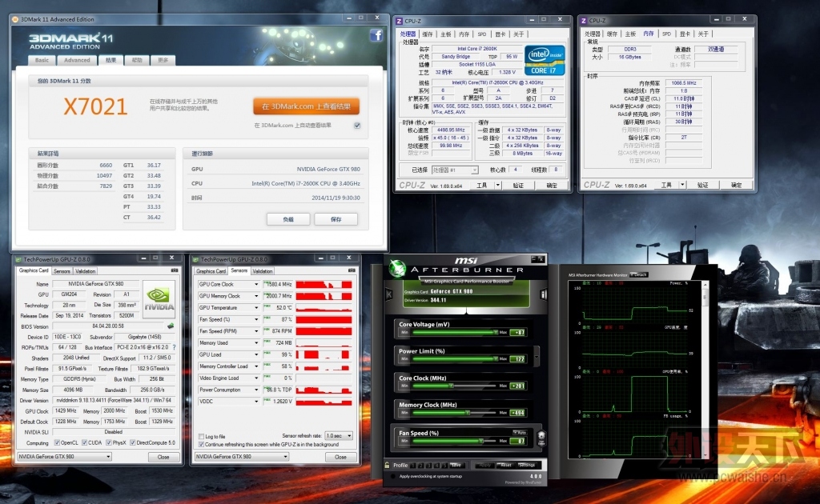Viewport: 820px width, 504px height.
Task: Open GPU Temperature sensor dropdown
Action: pyautogui.click(x=256, y=308)
